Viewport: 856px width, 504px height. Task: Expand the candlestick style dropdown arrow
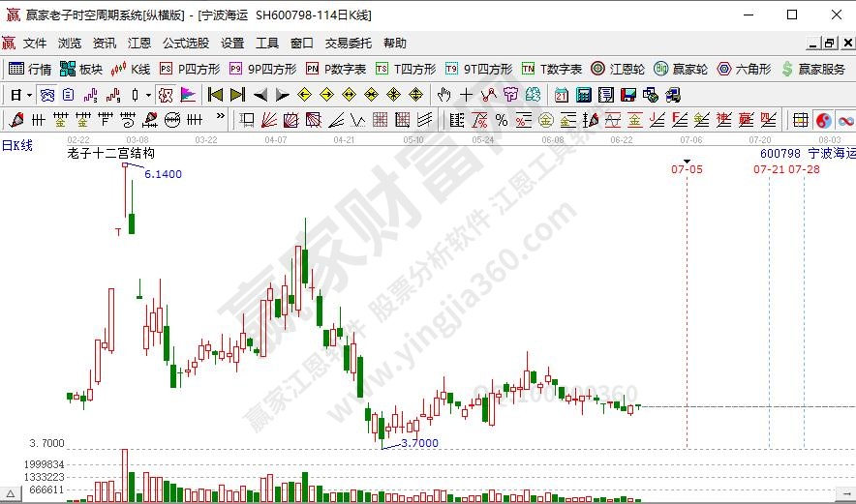pyautogui.click(x=148, y=95)
